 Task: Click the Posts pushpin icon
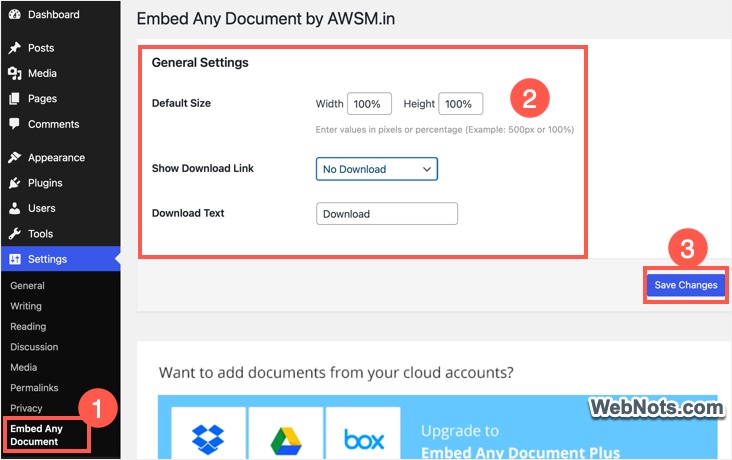tap(15, 48)
